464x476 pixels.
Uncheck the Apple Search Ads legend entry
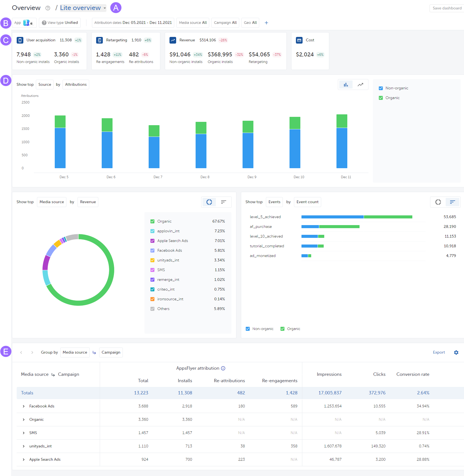coord(152,241)
